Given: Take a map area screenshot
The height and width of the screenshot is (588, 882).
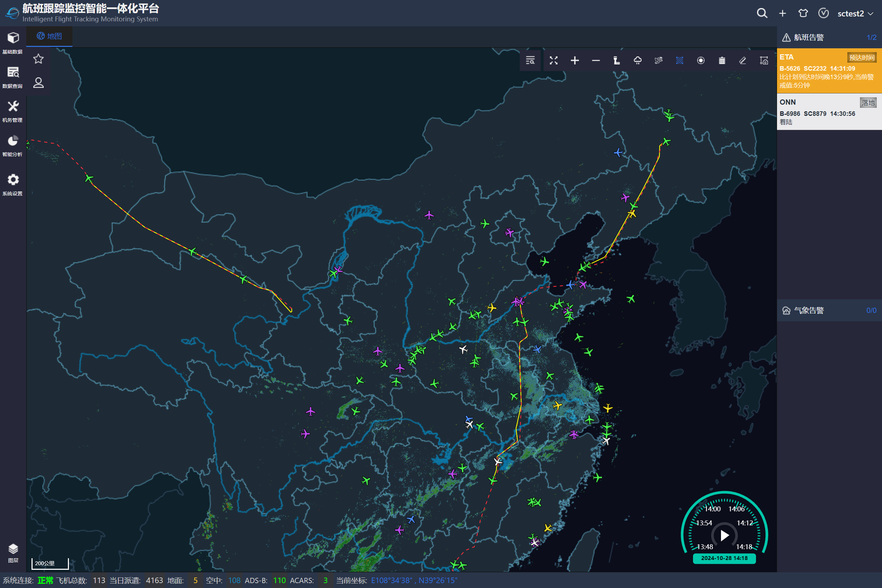Looking at the screenshot, I should click(763, 60).
